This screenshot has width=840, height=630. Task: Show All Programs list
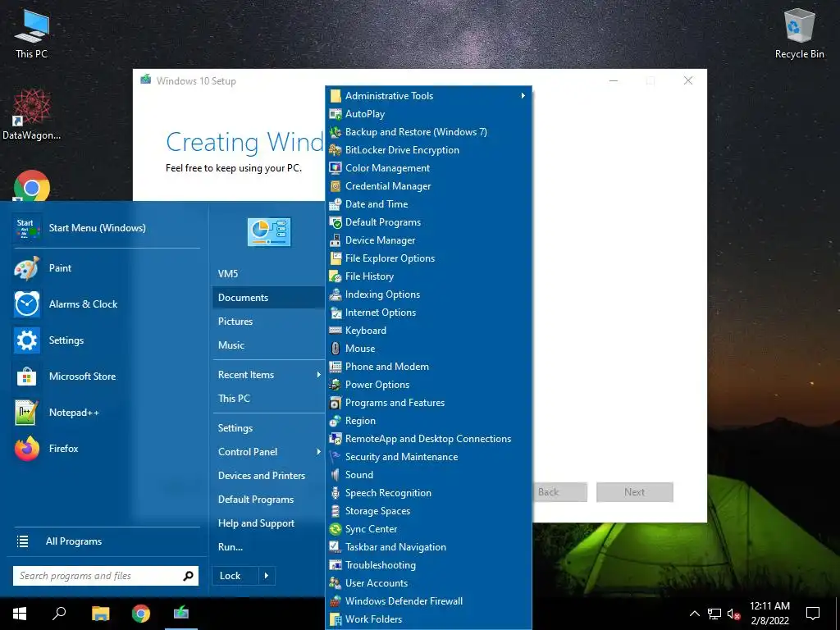coord(106,541)
